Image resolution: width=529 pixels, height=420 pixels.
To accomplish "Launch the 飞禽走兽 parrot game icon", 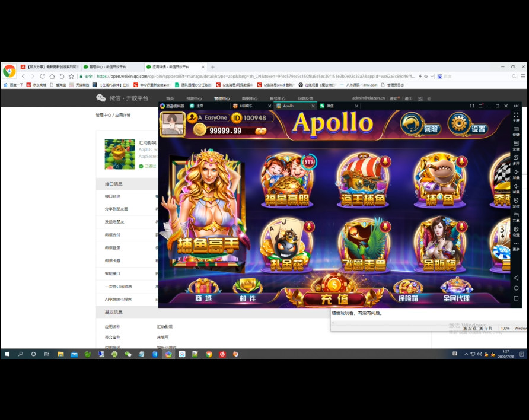I will pyautogui.click(x=364, y=244).
